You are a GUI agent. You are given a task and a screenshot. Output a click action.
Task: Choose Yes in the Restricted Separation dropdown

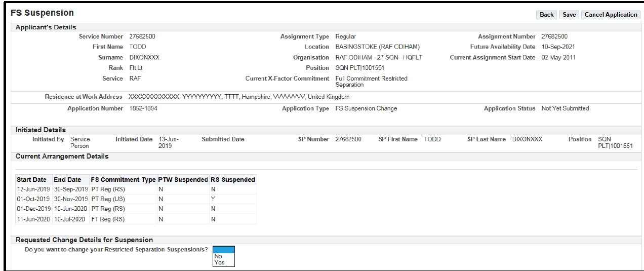[x=219, y=262]
